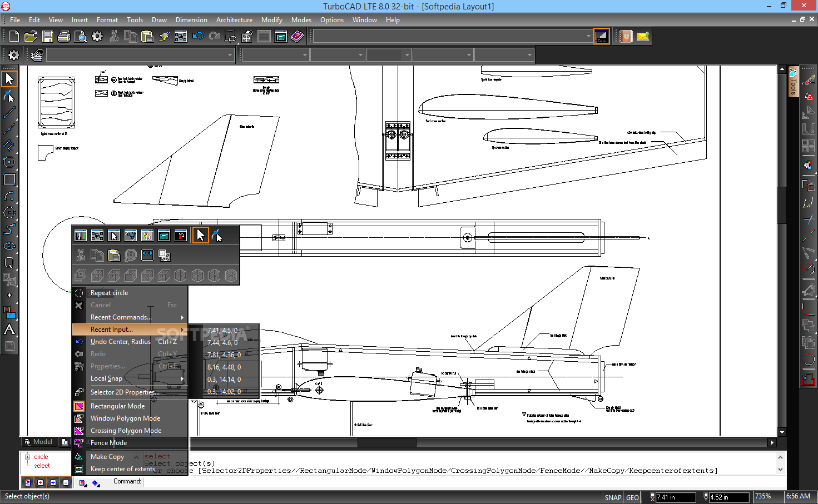
Task: Enable Rectangular Mode selection
Action: [x=117, y=406]
